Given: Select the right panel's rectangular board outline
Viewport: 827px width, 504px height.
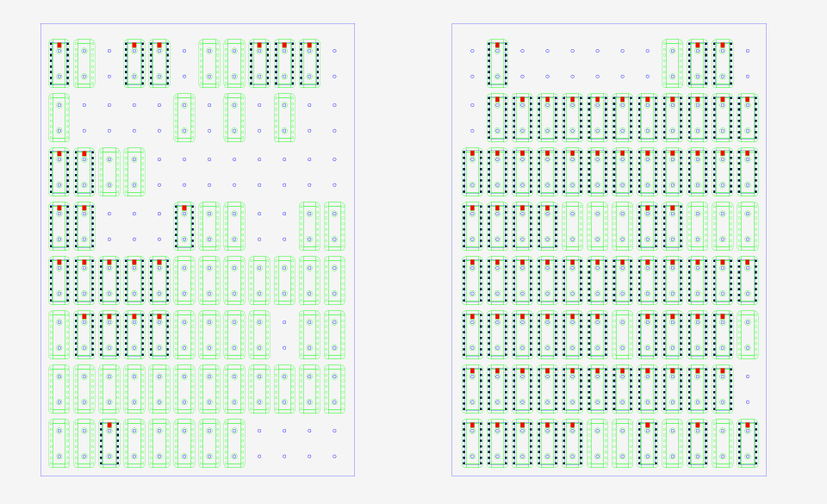Looking at the screenshot, I should point(603,23).
